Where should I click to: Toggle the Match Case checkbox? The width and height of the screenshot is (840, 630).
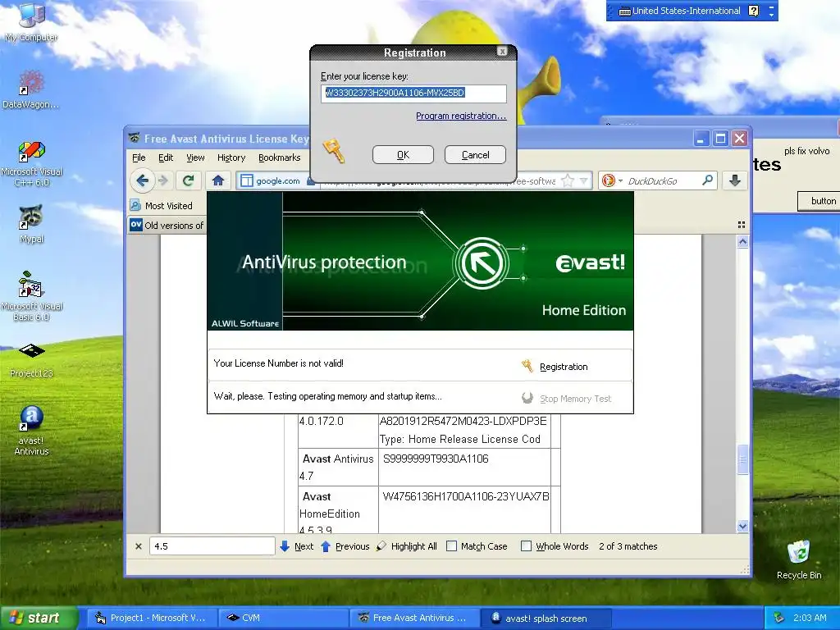[x=452, y=546]
